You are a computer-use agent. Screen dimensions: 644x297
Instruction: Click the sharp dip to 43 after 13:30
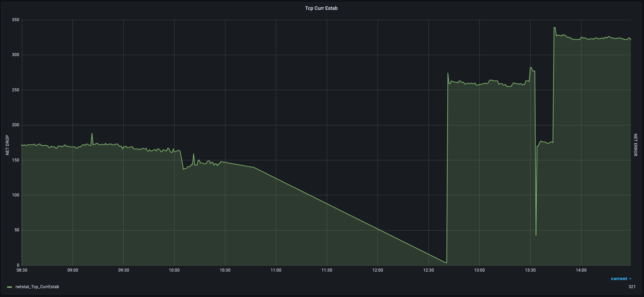point(536,235)
